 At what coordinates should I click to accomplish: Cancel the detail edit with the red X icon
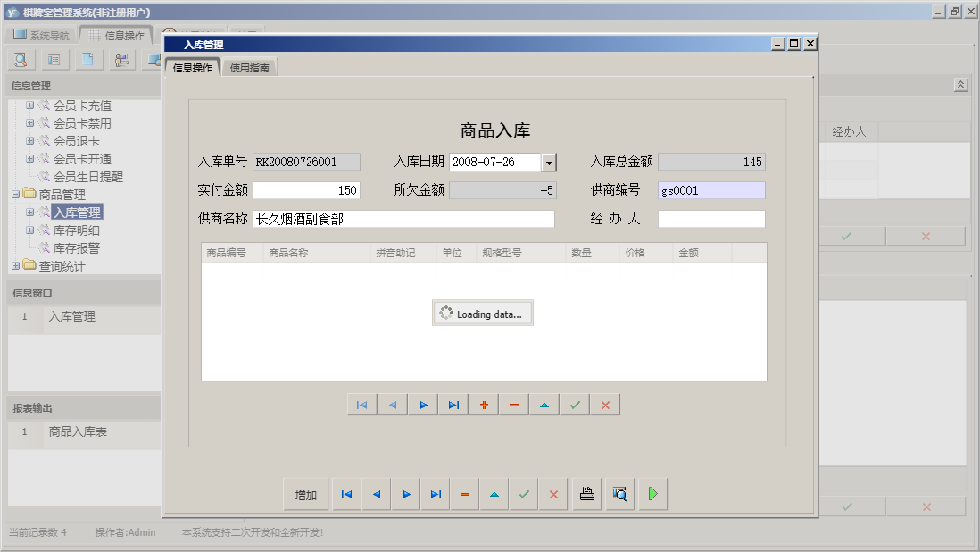point(604,404)
